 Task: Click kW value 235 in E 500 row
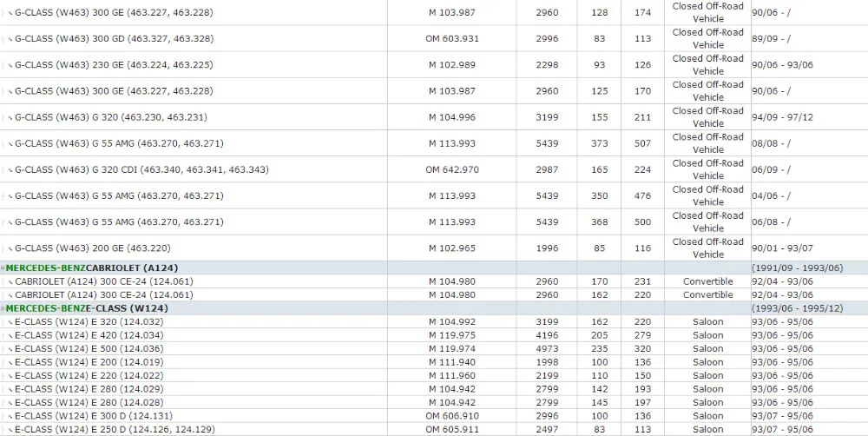(600, 348)
